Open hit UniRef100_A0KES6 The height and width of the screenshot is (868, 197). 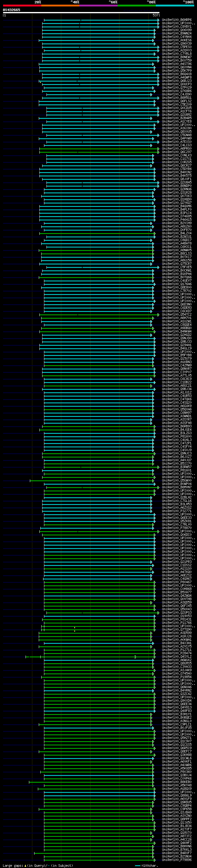click(177, 40)
